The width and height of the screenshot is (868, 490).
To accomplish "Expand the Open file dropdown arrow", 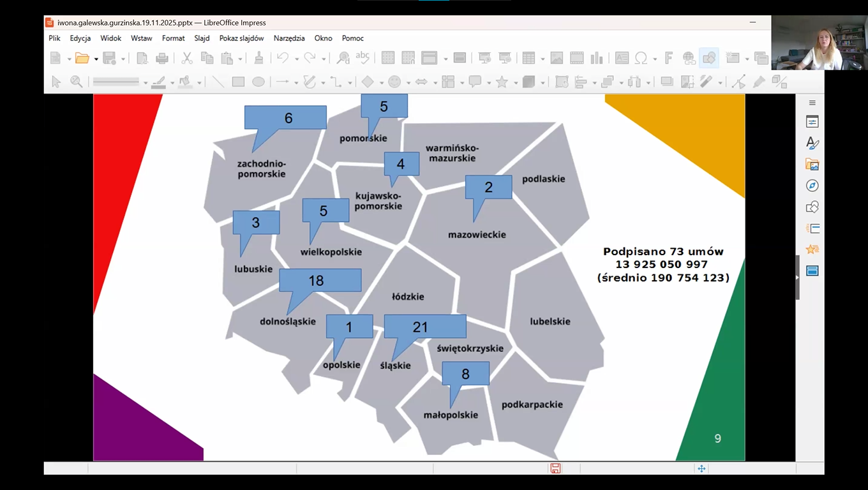I will (96, 59).
